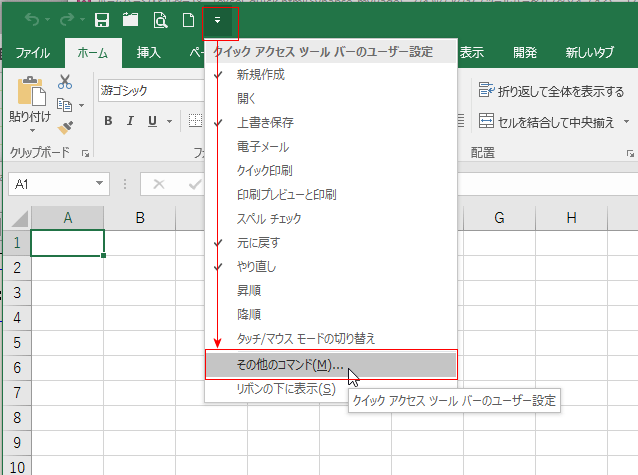The width and height of the screenshot is (638, 475).
Task: Click the Copy icon in clipboard group
Action: [x=64, y=105]
